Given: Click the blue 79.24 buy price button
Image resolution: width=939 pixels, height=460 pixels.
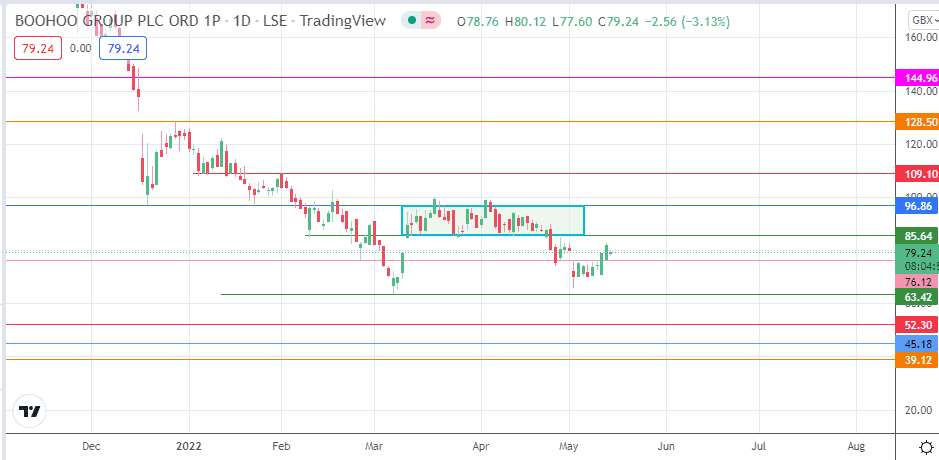Looking at the screenshot, I should coord(123,49).
